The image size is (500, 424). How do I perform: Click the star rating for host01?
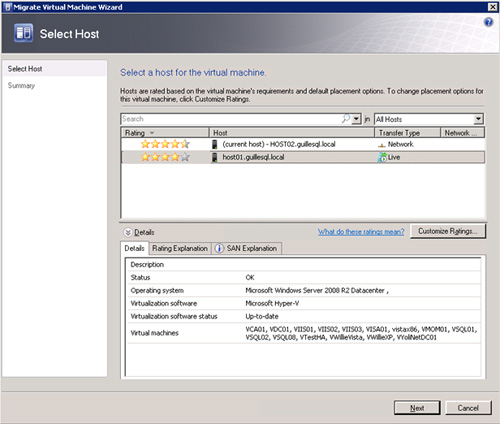coord(165,157)
